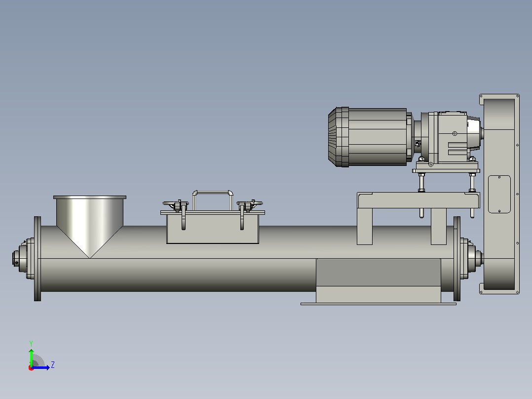The height and width of the screenshot is (399, 532).
Task: Select the right hand-wheel clamp on the hatch
Action: [x=250, y=205]
